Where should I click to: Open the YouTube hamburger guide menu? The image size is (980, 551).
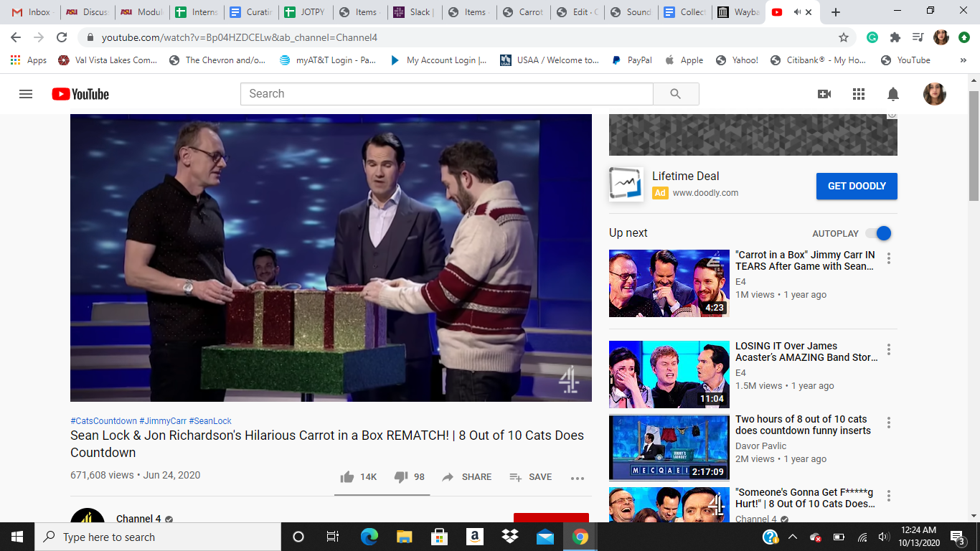click(x=26, y=94)
